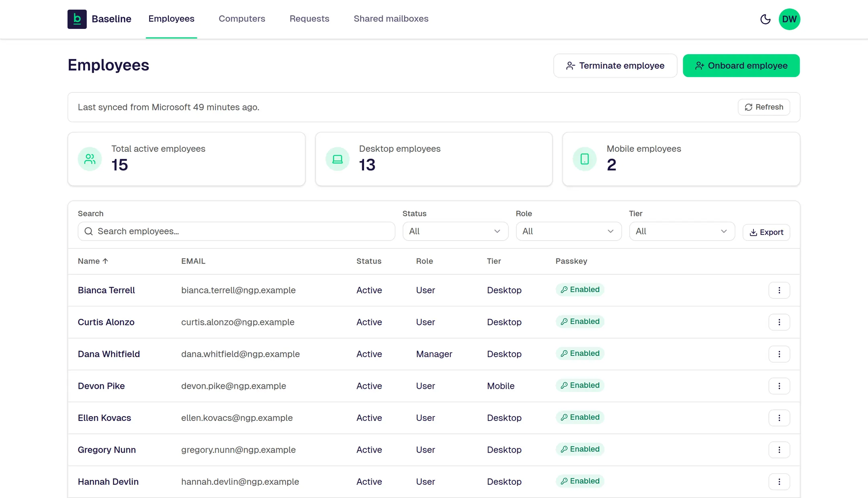Image resolution: width=868 pixels, height=498 pixels.
Task: Open the three-dot menu for Bianca Terrell
Action: (779, 290)
